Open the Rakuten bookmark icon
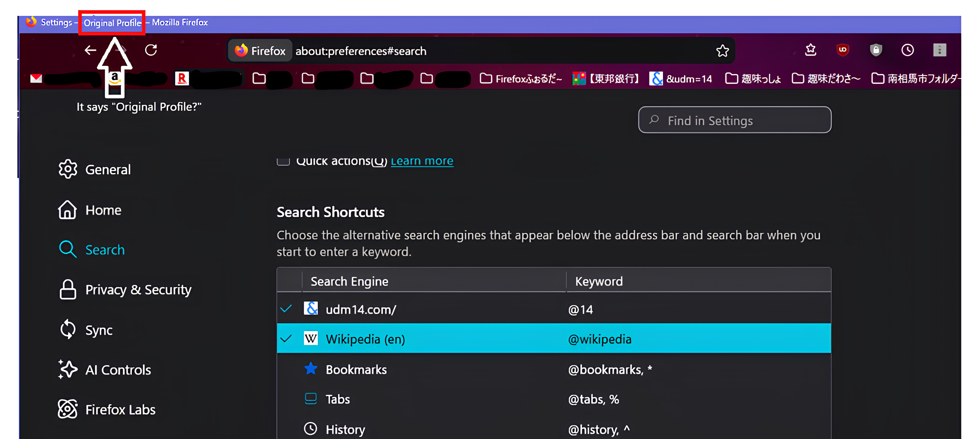Image resolution: width=980 pixels, height=439 pixels. tap(182, 78)
